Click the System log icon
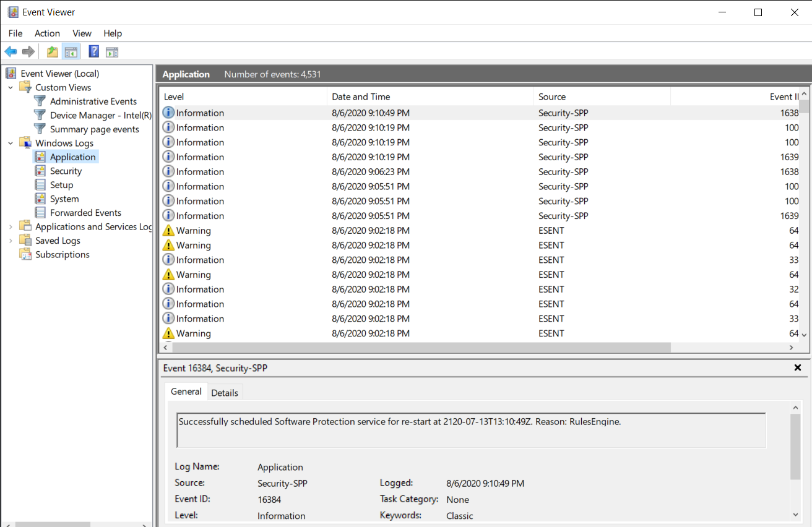This screenshot has width=812, height=527. coord(40,199)
